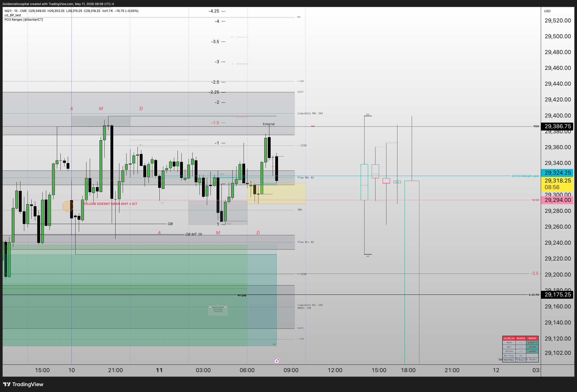Click the low value L29,315.25

[74, 11]
